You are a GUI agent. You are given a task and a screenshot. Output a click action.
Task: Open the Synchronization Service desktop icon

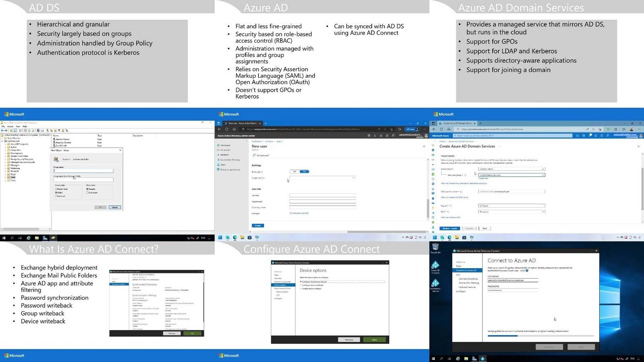click(x=435, y=285)
